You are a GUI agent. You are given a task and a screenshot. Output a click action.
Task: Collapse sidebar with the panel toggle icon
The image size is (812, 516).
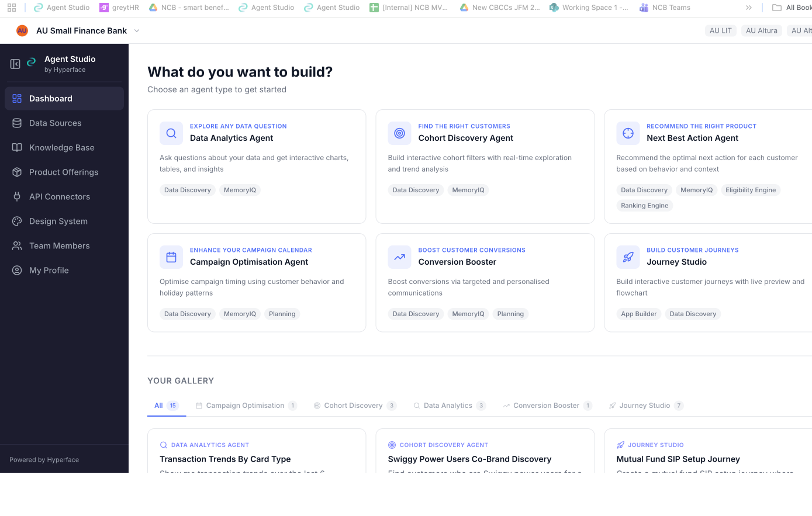[x=15, y=64]
